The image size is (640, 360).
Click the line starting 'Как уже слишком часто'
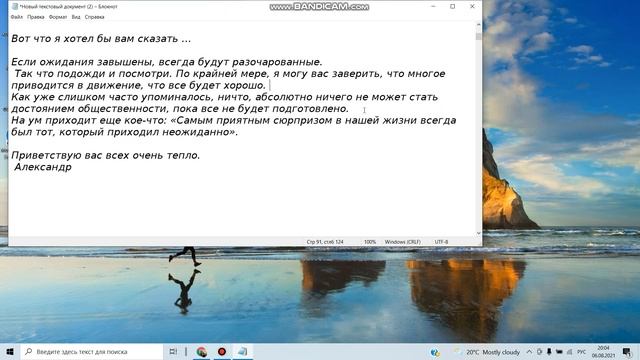point(224,97)
